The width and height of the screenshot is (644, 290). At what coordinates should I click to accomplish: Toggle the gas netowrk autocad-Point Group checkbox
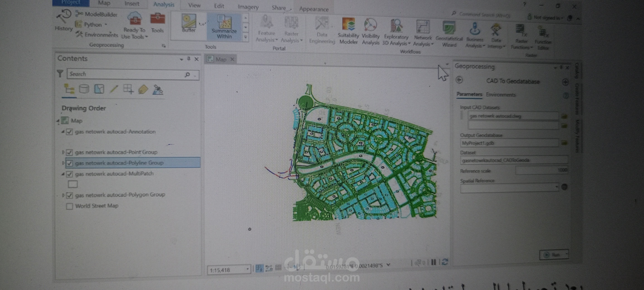69,152
